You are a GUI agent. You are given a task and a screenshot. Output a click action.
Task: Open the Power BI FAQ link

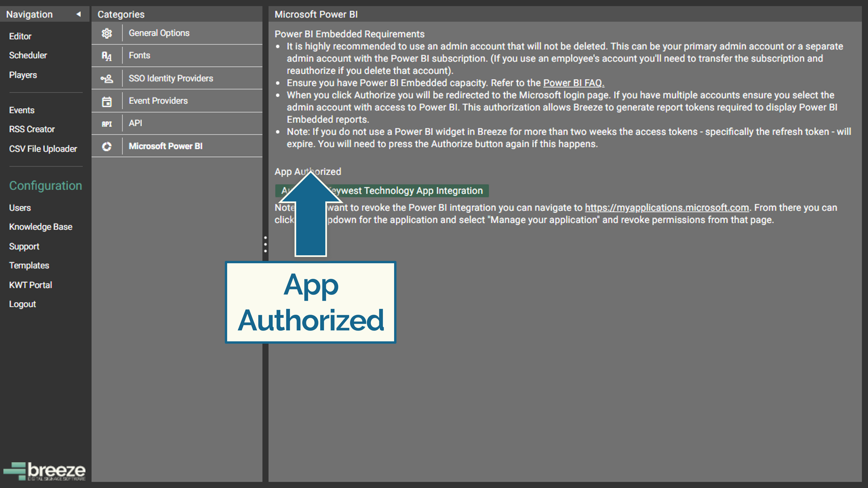573,83
